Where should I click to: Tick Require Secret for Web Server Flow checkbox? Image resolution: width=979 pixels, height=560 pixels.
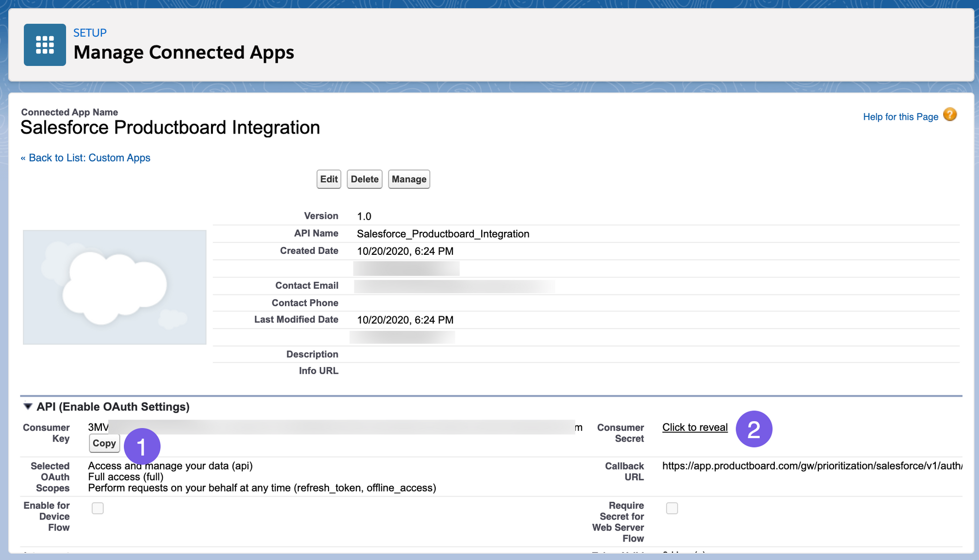click(672, 508)
